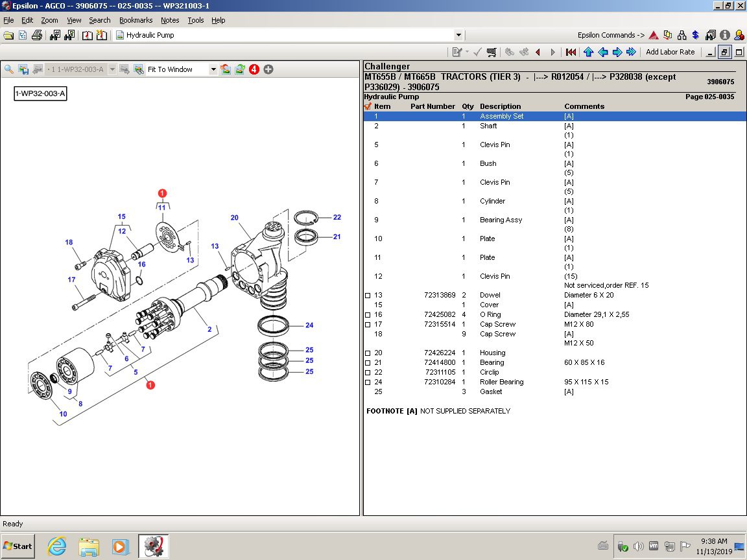The image size is (747, 560).
Task: Toggle the select-all check icon beside Item header
Action: tap(368, 106)
